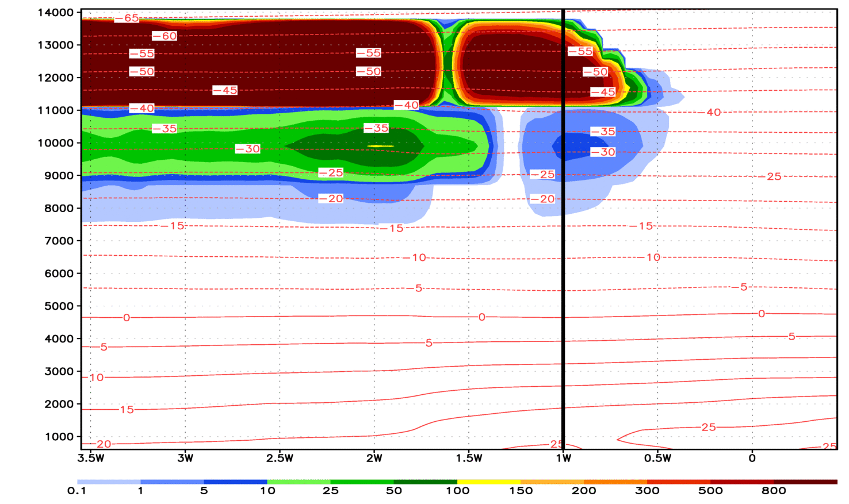Click the 3.5W longitude axis label
The width and height of the screenshot is (849, 504).
pyautogui.click(x=91, y=458)
